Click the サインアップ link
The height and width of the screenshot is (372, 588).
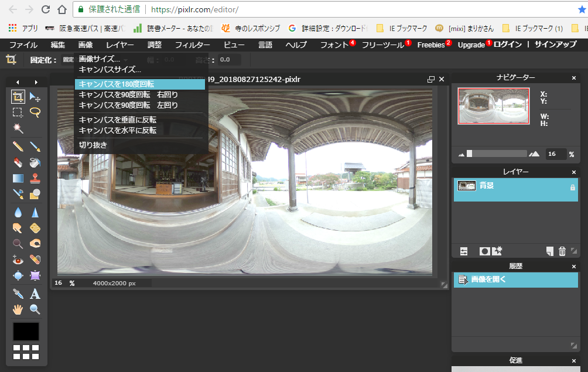pyautogui.click(x=555, y=45)
